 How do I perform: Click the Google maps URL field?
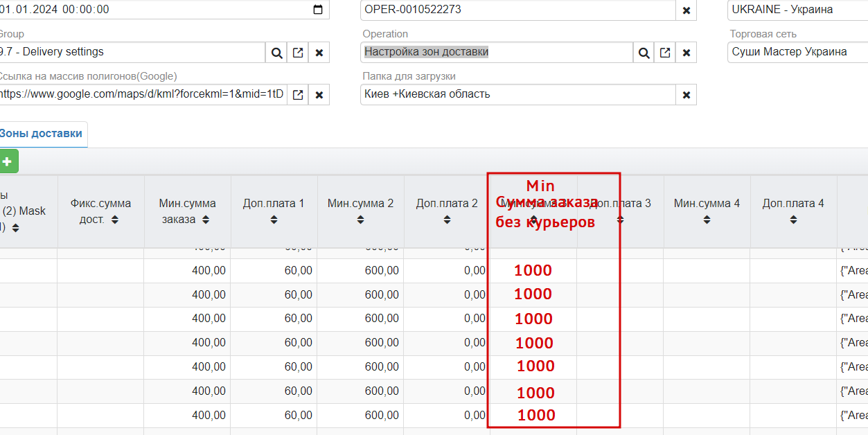142,94
